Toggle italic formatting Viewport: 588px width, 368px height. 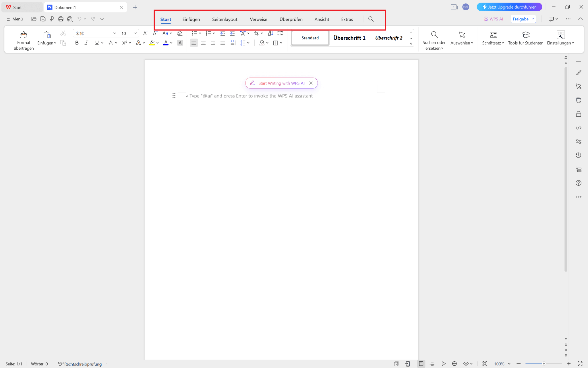(x=86, y=43)
